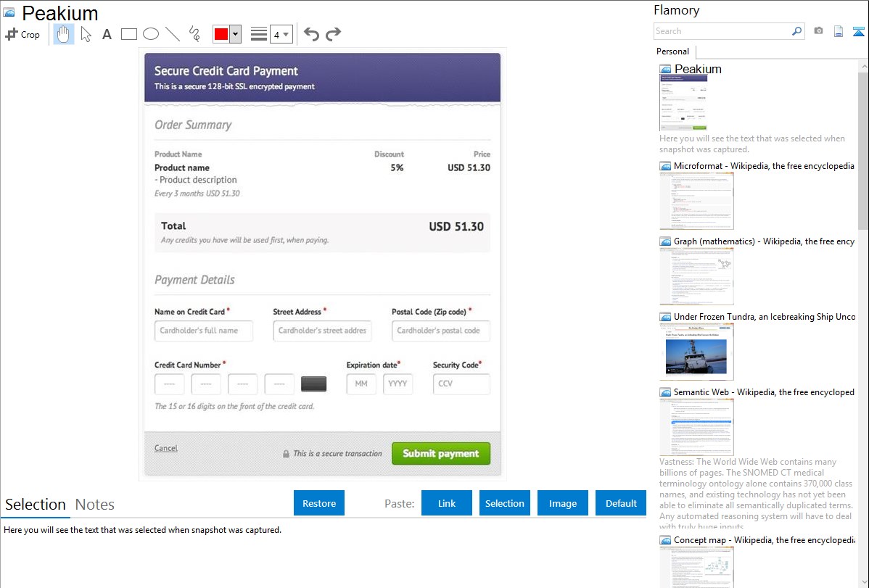Click icon beside Semantic Web title
The image size is (869, 588).
click(x=665, y=392)
